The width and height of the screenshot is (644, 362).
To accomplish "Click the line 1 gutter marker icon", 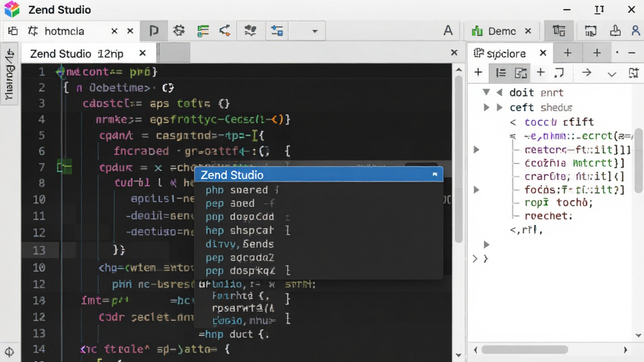I will click(x=60, y=72).
